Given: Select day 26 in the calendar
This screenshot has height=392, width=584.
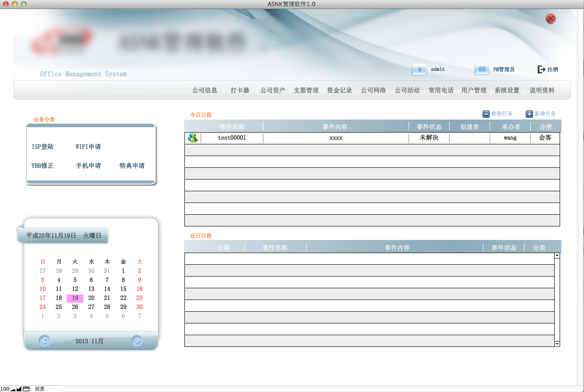Looking at the screenshot, I should tap(75, 307).
